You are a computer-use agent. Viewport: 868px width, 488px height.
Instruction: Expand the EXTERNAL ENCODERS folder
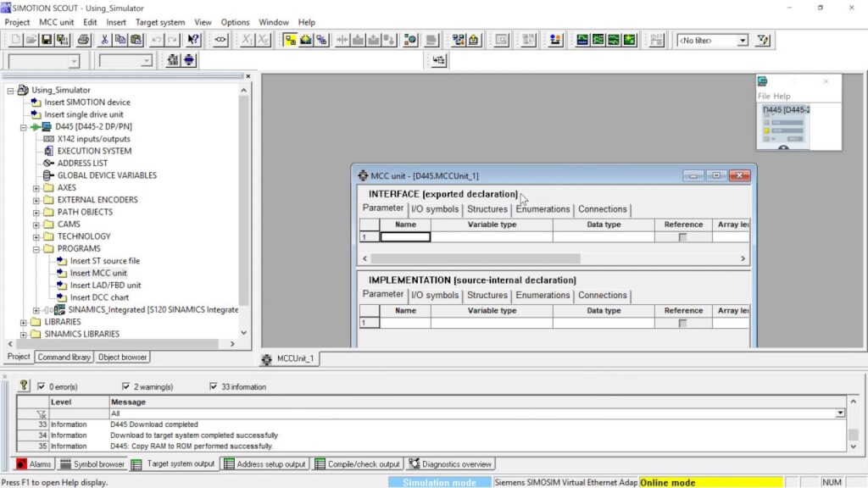click(x=36, y=200)
